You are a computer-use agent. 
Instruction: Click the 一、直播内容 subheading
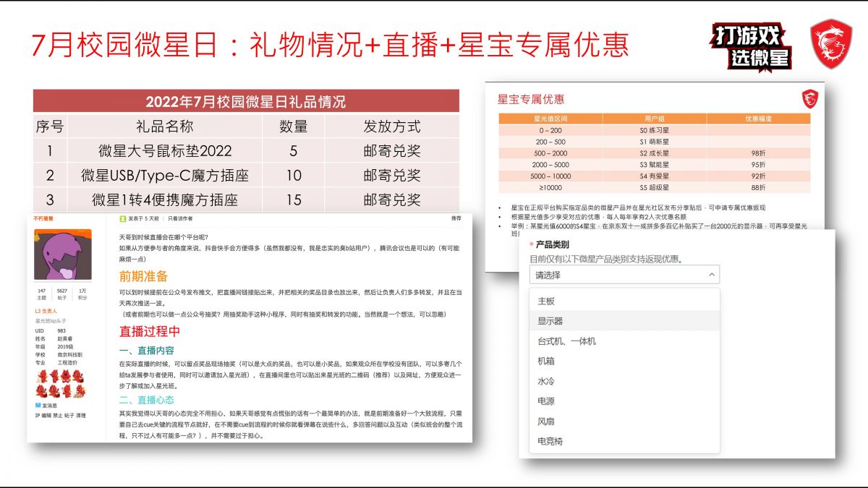coord(146,351)
